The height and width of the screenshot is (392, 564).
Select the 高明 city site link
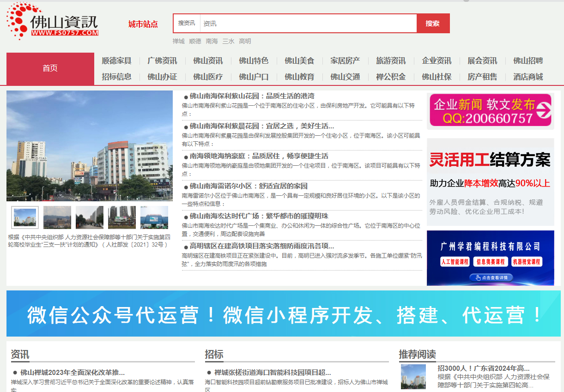pos(244,41)
